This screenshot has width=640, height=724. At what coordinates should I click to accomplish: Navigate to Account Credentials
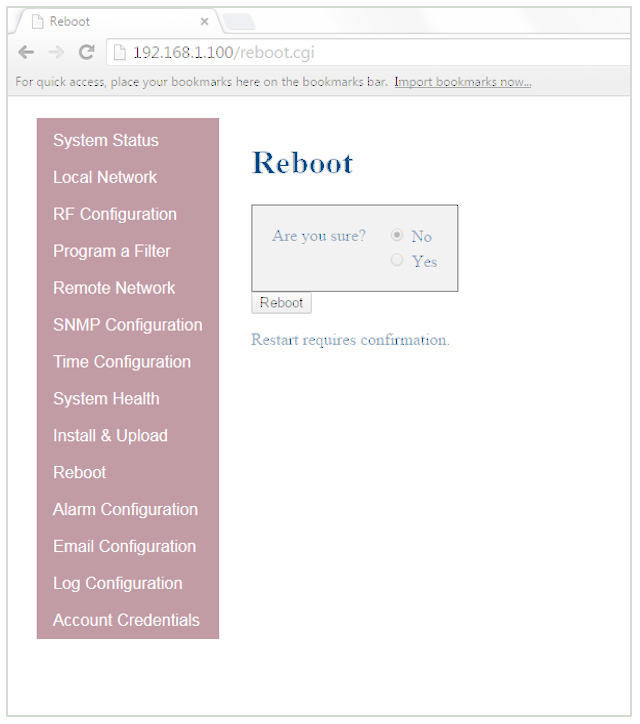tap(126, 621)
